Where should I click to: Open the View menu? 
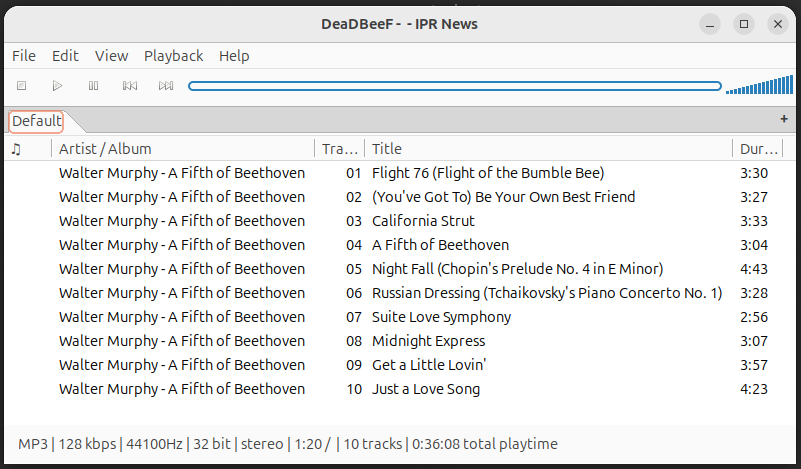[111, 56]
